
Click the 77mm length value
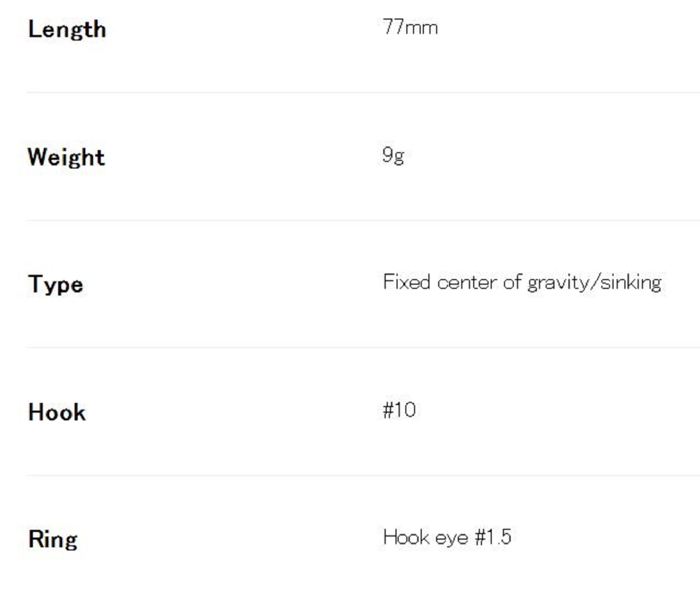click(410, 27)
